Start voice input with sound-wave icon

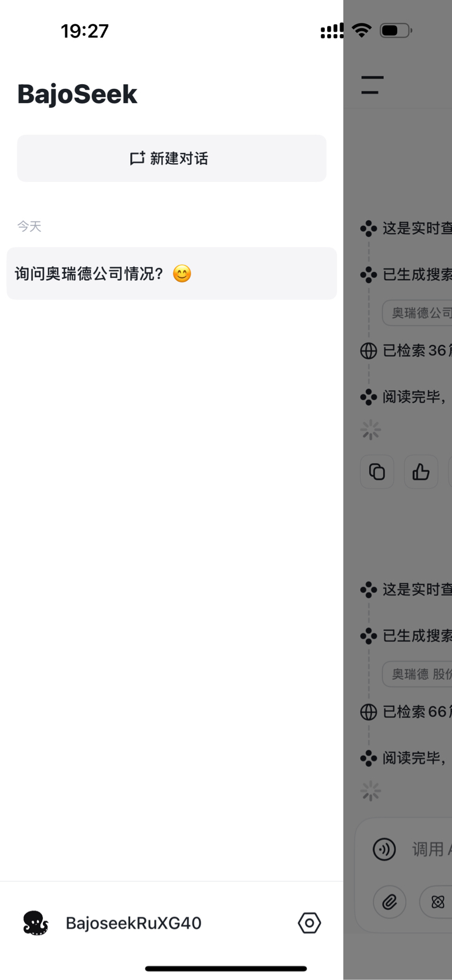click(x=384, y=849)
